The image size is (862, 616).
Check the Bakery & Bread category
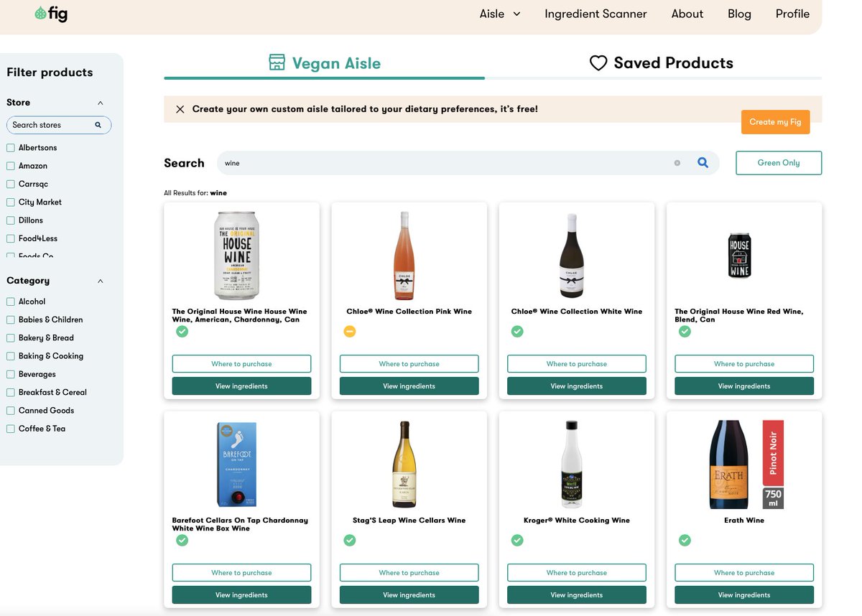(11, 338)
